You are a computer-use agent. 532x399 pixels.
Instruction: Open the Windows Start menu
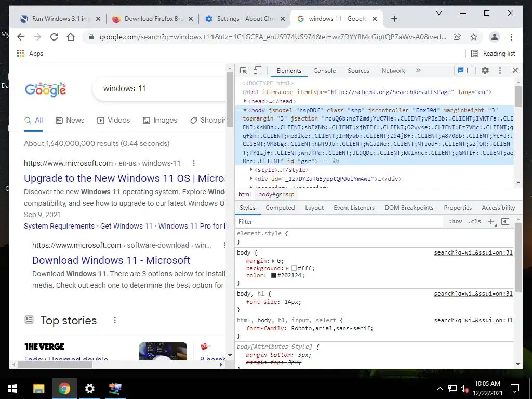(12, 389)
